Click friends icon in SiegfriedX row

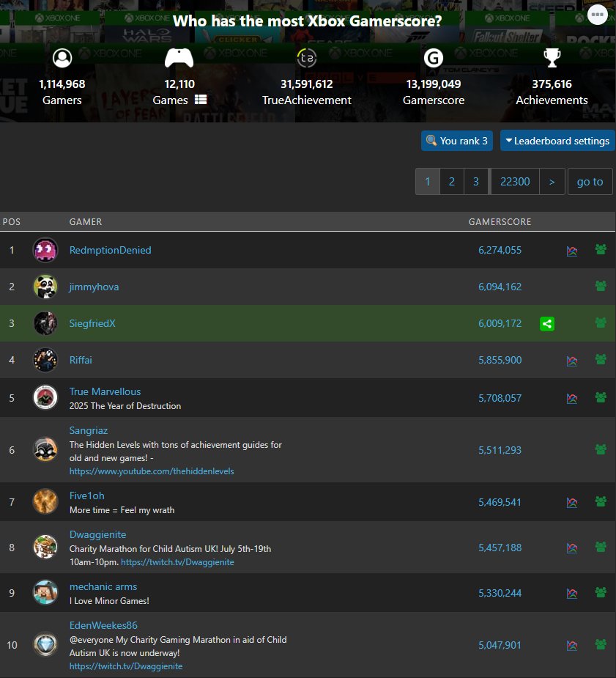click(601, 323)
